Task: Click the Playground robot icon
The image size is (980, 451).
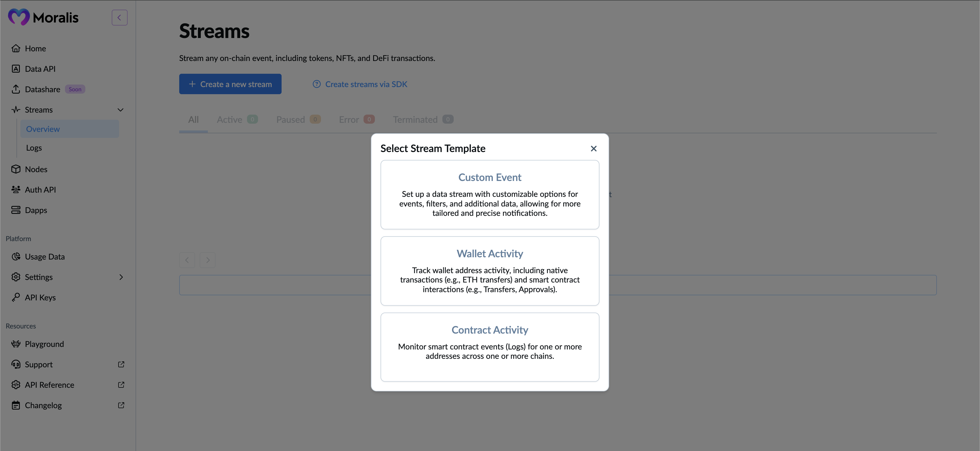Action: tap(16, 344)
